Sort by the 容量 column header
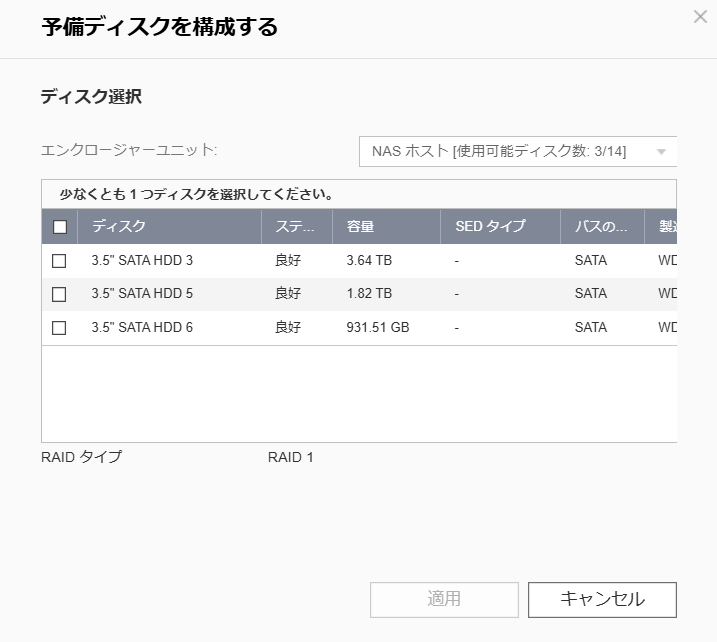717x642 pixels. click(360, 227)
